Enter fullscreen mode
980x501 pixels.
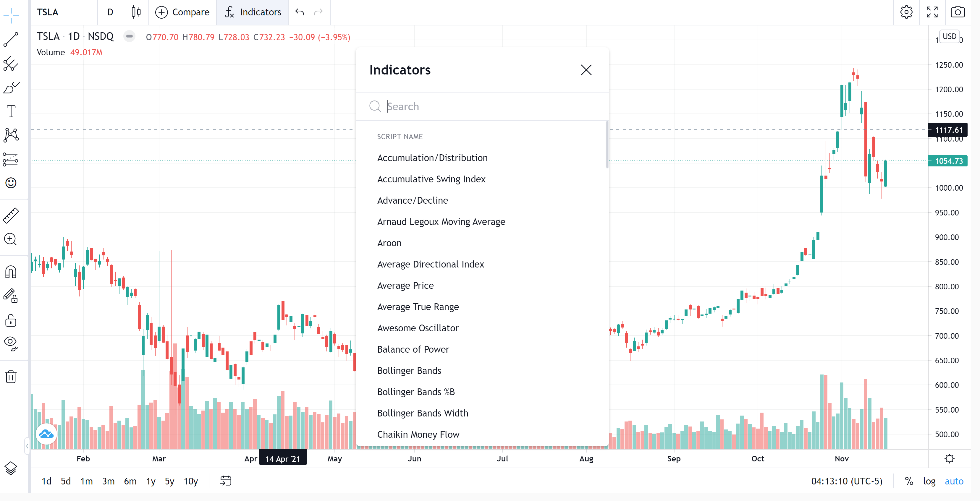(x=932, y=12)
